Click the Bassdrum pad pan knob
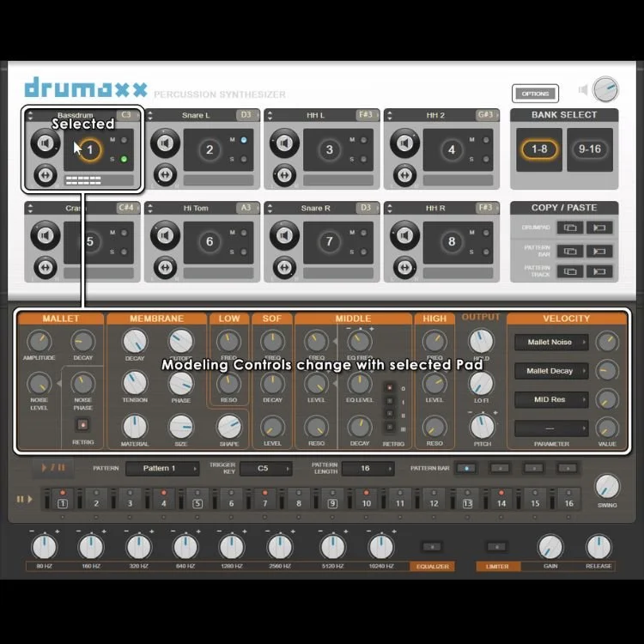Image resolution: width=644 pixels, height=644 pixels. (46, 175)
